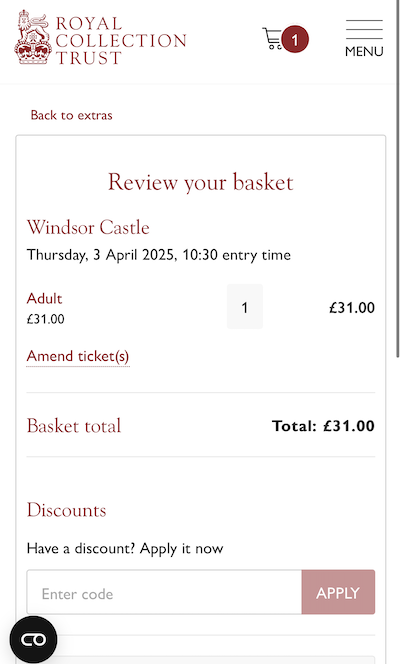Click the red cart count badge
This screenshot has width=400, height=664.
click(295, 39)
